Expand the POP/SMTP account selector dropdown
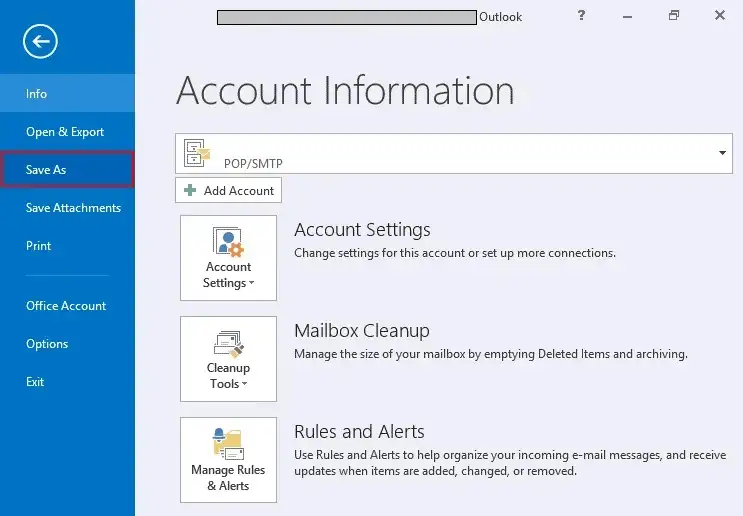743x516 pixels. (722, 153)
